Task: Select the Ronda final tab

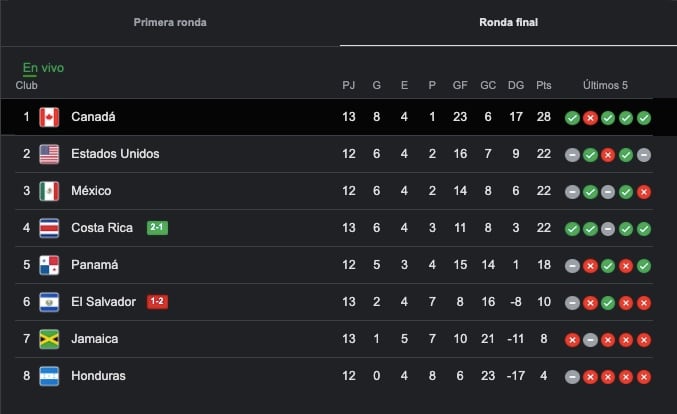Action: (508, 22)
